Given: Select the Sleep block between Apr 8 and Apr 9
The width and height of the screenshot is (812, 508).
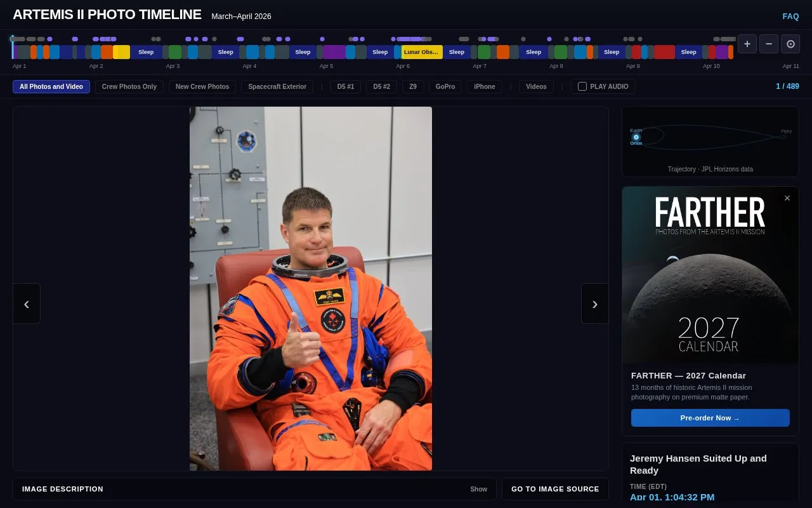Looking at the screenshot, I should [x=612, y=52].
